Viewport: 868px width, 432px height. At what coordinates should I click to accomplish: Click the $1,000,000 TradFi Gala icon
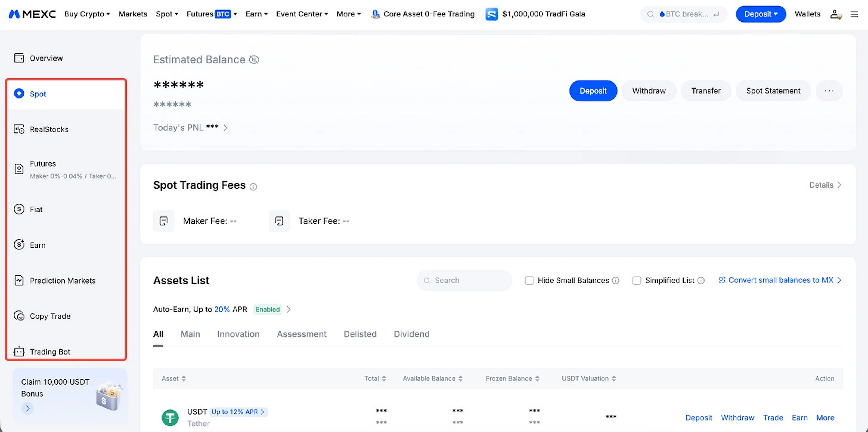(491, 14)
